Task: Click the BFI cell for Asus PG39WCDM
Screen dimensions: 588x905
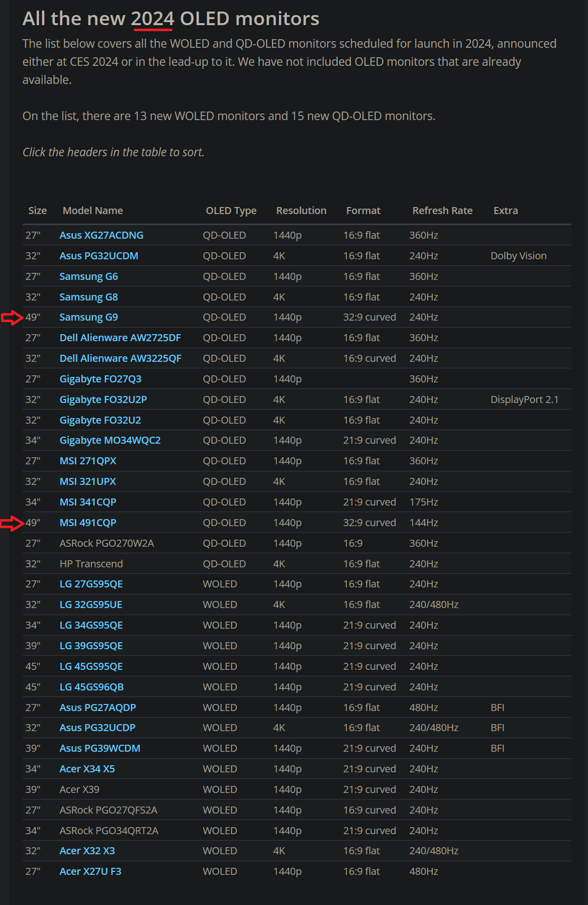Action: point(498,748)
